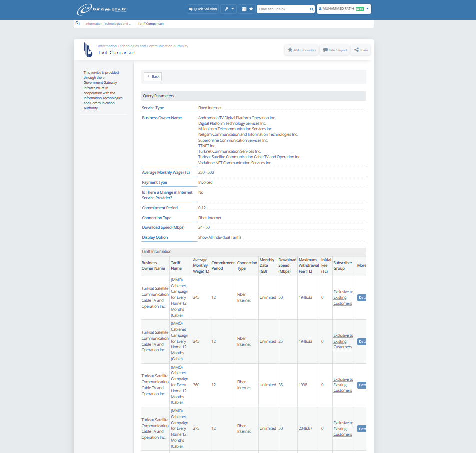Image resolution: width=476 pixels, height=453 pixels.
Task: Click the 'Initial Fee (TL)' column header
Action: [326, 266]
